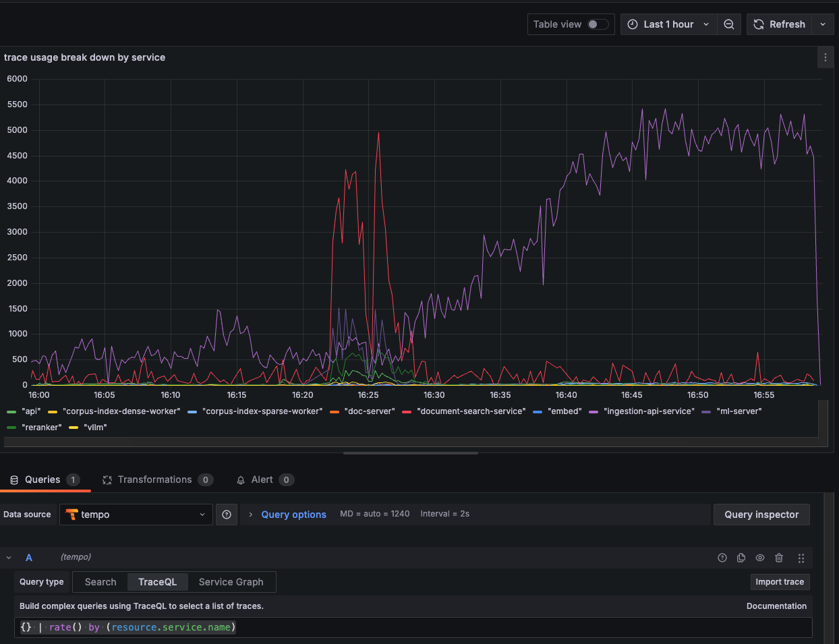The width and height of the screenshot is (839, 644).
Task: Open the Query inspector
Action: point(761,515)
